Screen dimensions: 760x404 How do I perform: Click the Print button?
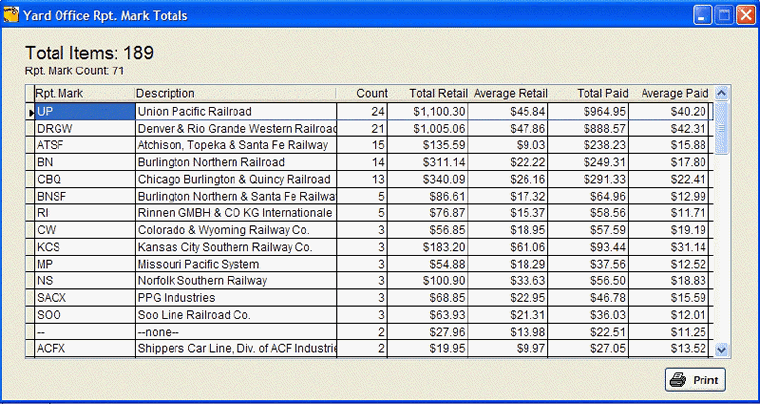coord(695,380)
